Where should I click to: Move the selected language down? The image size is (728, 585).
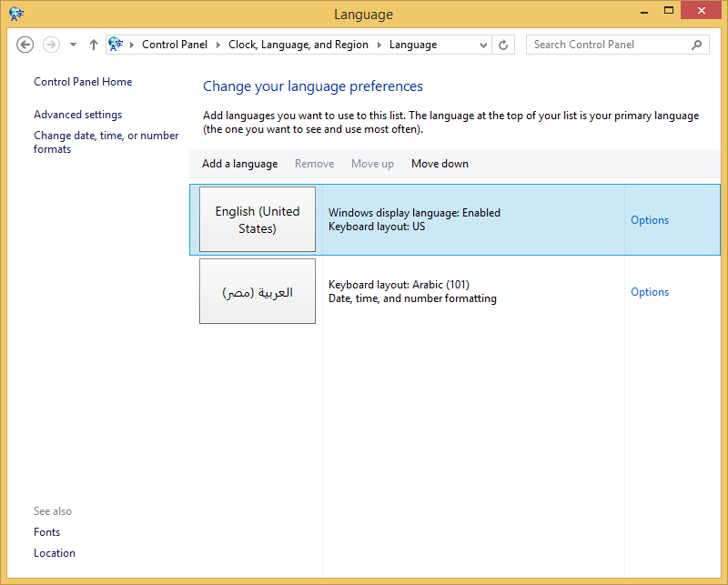coord(440,164)
